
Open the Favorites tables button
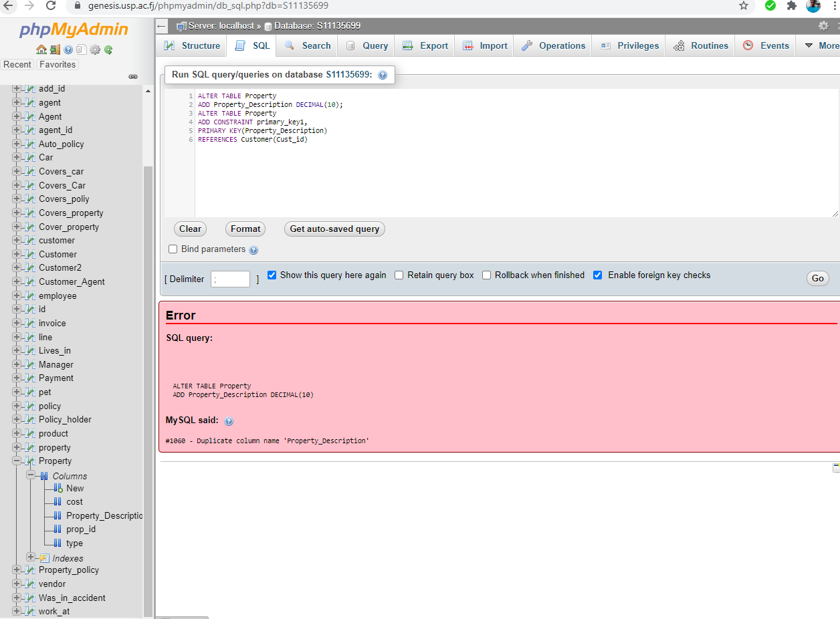click(58, 64)
